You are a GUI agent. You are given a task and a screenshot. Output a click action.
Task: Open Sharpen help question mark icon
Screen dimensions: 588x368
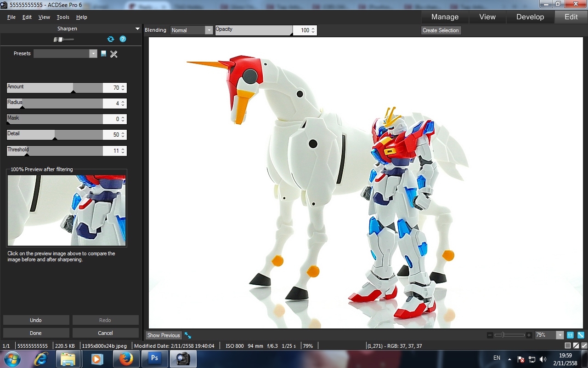(x=123, y=39)
